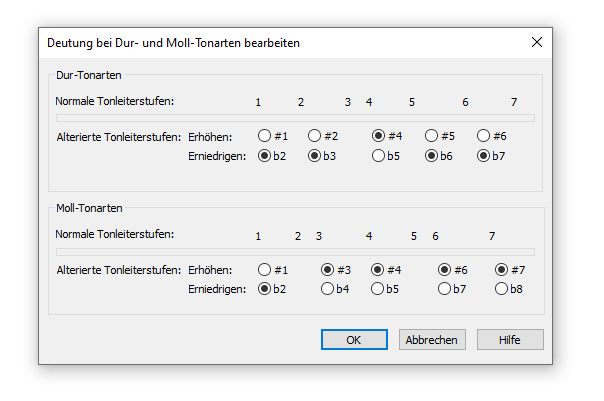Click scale degree 6 in Moll-Tonarten row
604x401 pixels.
click(435, 236)
